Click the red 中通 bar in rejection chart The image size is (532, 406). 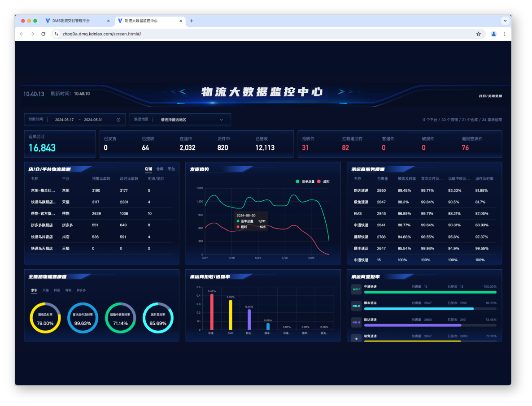coord(212,311)
